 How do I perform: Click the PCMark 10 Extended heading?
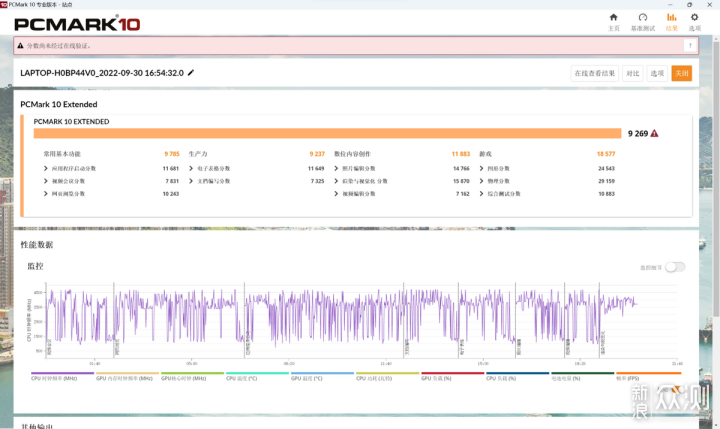point(59,104)
